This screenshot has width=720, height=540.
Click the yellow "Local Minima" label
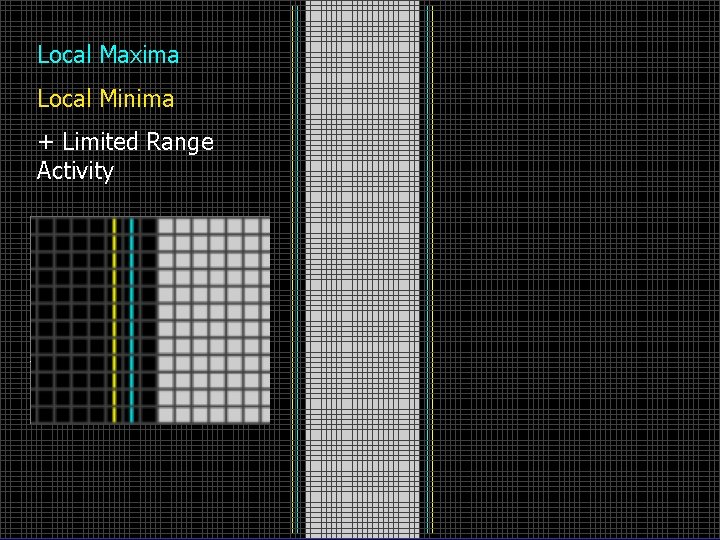106,98
